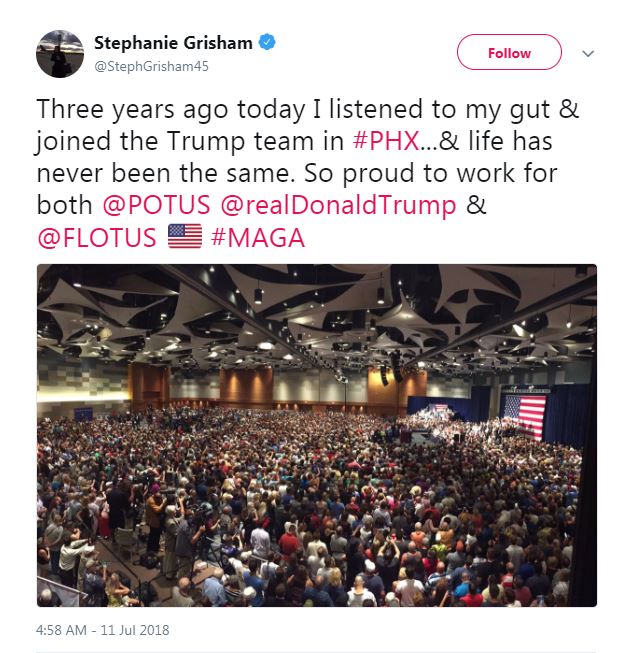
Task: Click the blue verified badge
Action: click(267, 42)
